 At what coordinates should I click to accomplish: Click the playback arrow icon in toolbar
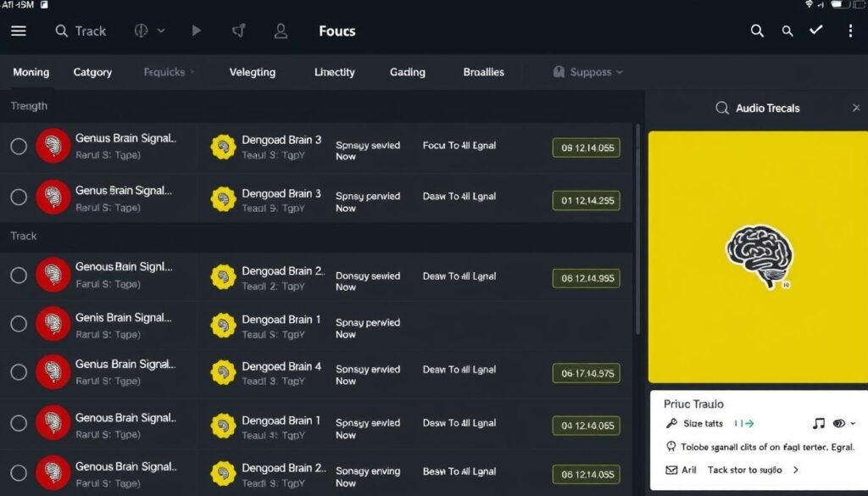tap(196, 31)
